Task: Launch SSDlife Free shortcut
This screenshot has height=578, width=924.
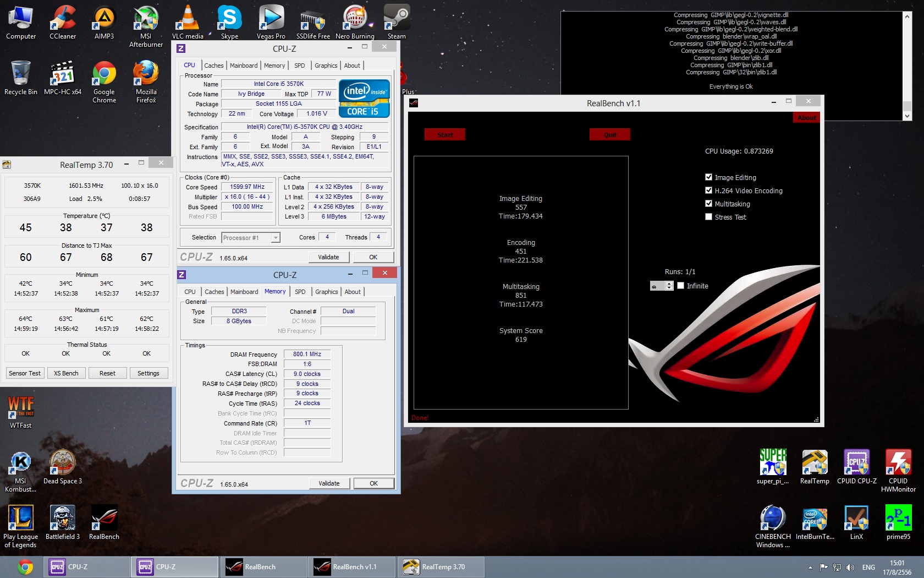Action: click(313, 23)
